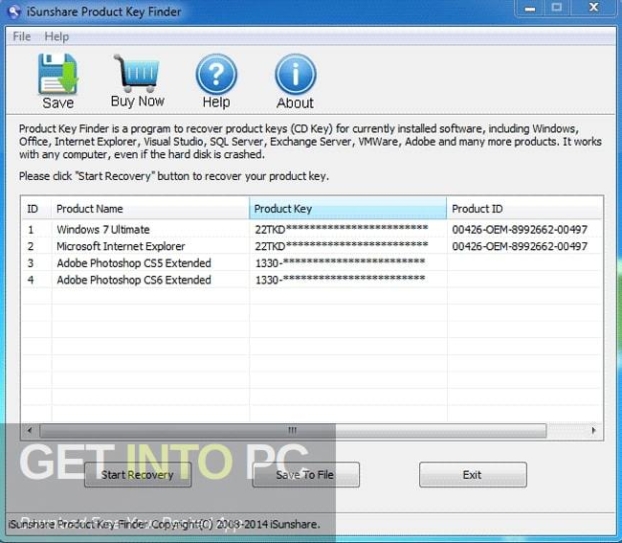Sort by the Product Name column header
Viewport: 622px width, 543px height.
150,208
